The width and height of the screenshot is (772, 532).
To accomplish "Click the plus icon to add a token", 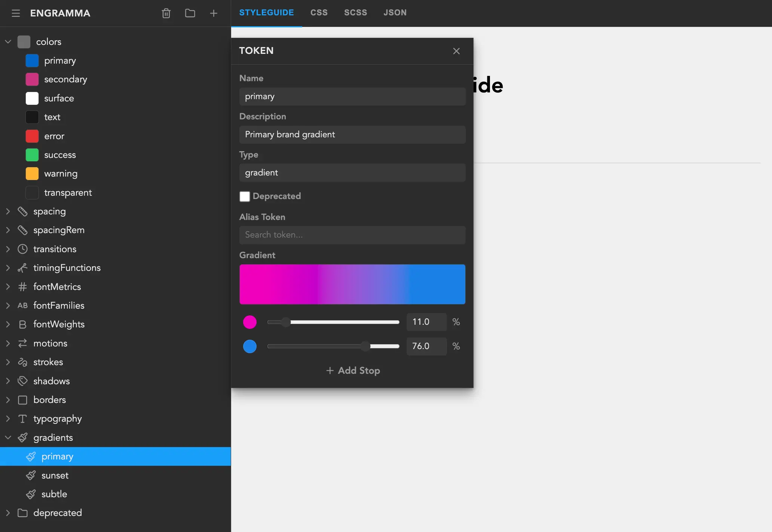I will [x=213, y=13].
